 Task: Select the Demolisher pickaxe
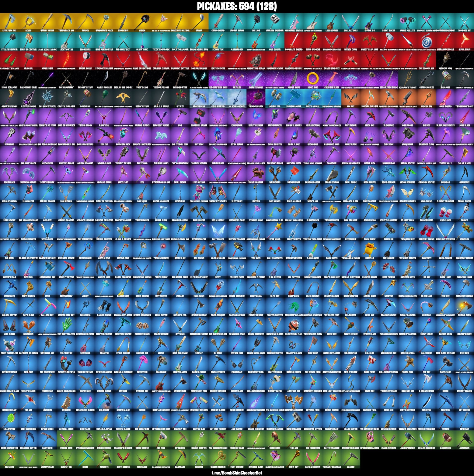point(47,61)
